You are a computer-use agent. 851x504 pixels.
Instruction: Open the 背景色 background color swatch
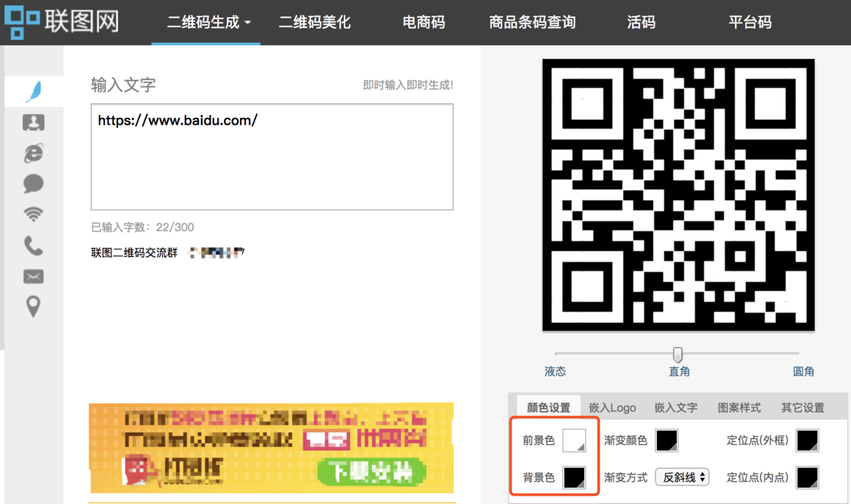point(574,477)
